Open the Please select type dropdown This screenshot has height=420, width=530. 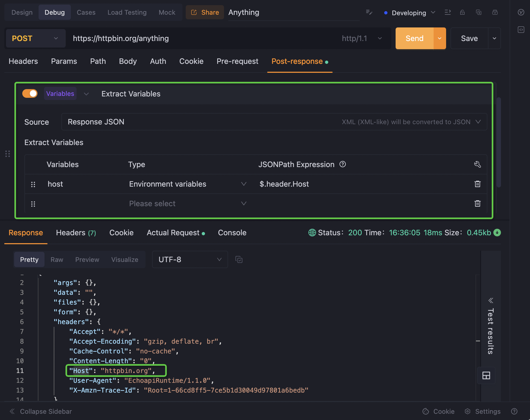coord(188,203)
